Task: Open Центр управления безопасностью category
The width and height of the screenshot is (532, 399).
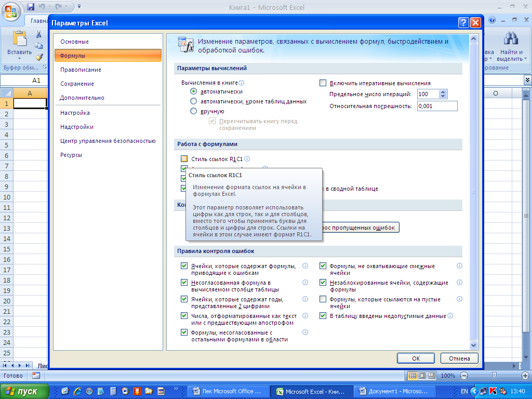Action: pyautogui.click(x=108, y=141)
